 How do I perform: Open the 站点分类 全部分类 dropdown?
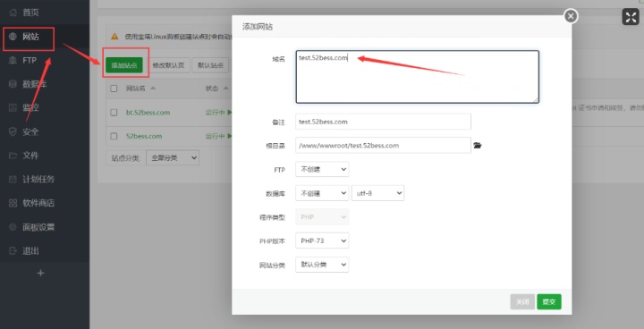pyautogui.click(x=173, y=157)
